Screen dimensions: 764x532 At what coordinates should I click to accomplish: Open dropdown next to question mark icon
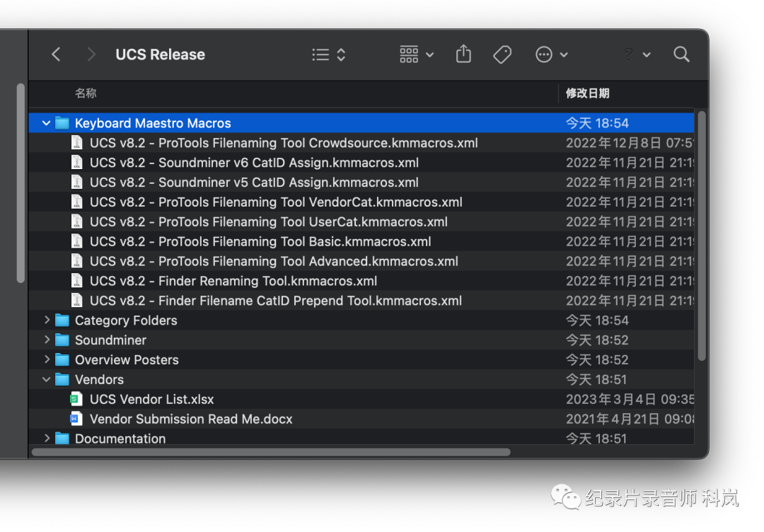[647, 54]
